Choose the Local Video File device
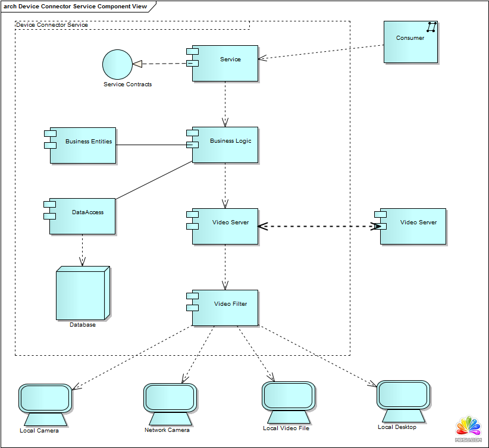The image size is (489, 448). (288, 396)
